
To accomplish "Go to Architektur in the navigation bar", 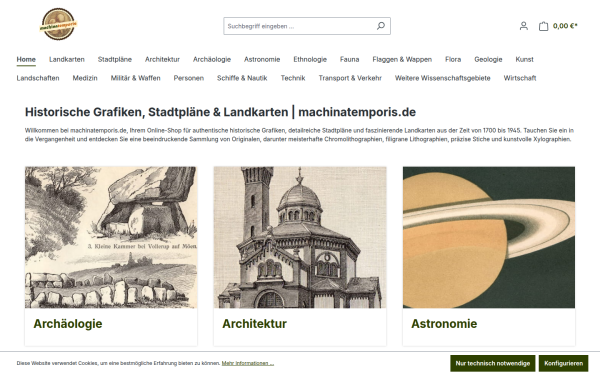I will 162,59.
